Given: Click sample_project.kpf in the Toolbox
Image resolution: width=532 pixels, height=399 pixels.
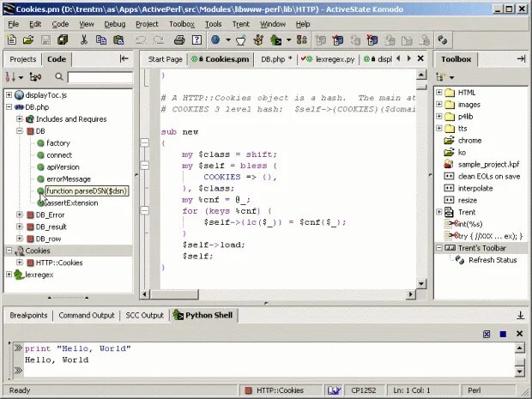Looking at the screenshot, I should tap(488, 165).
